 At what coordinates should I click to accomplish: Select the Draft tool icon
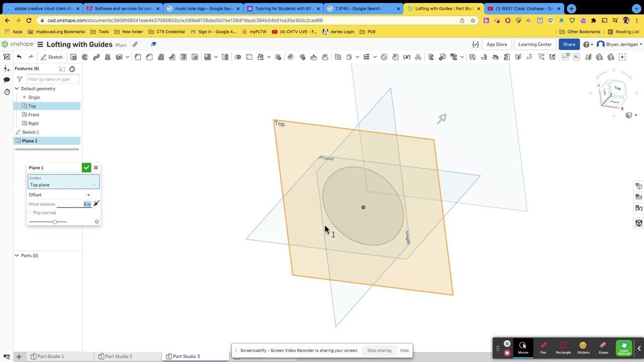pyautogui.click(x=161, y=57)
